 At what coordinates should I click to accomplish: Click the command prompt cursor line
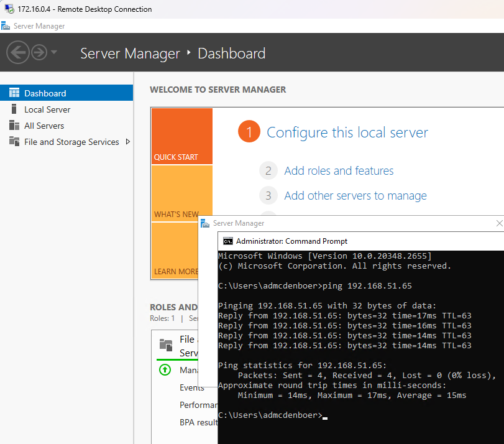[273, 415]
